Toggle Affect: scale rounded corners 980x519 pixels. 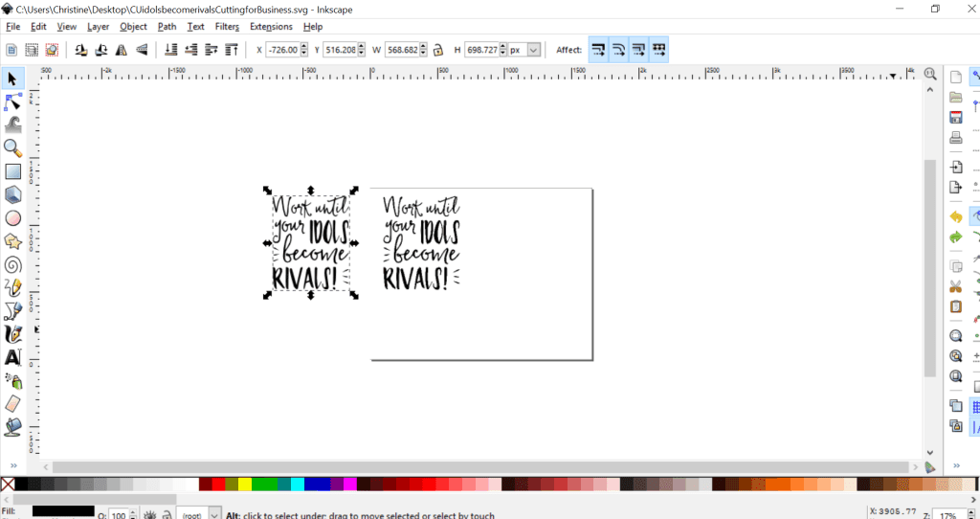[619, 50]
